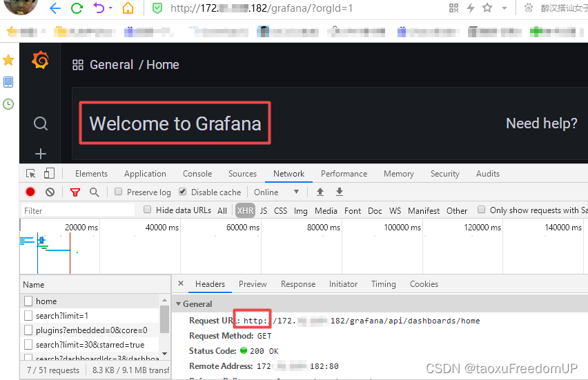Clear the network log with the clear icon

pos(50,192)
